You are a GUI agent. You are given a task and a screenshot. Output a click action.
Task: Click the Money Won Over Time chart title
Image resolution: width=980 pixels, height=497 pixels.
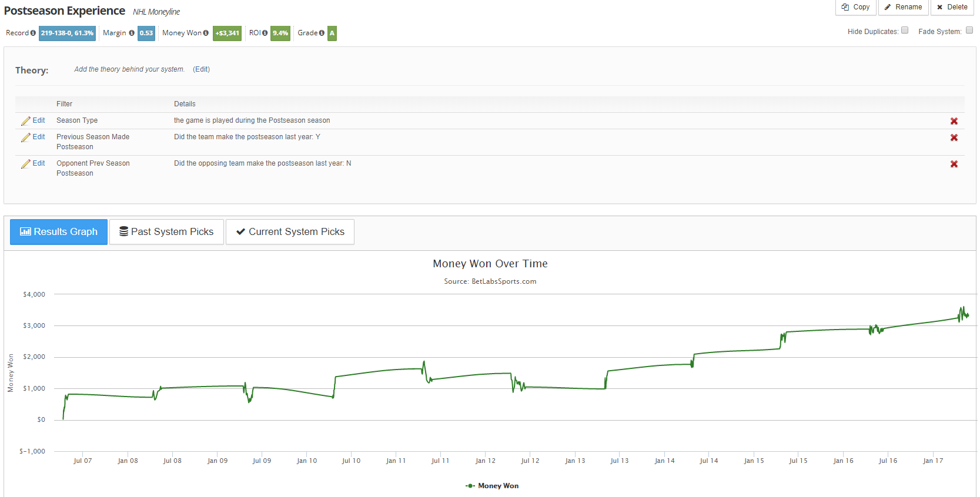click(x=490, y=264)
